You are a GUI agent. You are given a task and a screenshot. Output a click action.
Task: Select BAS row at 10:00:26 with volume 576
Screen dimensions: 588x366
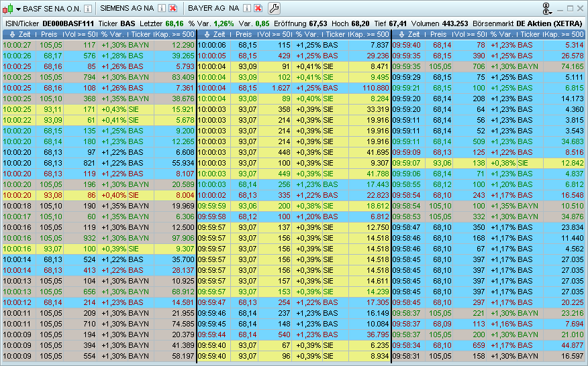click(x=99, y=56)
